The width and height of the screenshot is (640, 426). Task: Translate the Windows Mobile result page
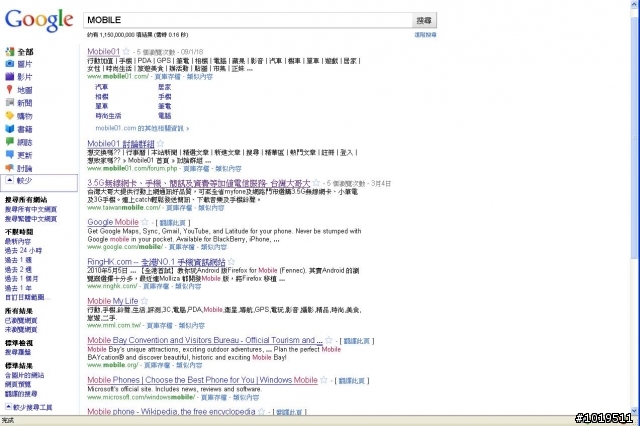point(352,381)
